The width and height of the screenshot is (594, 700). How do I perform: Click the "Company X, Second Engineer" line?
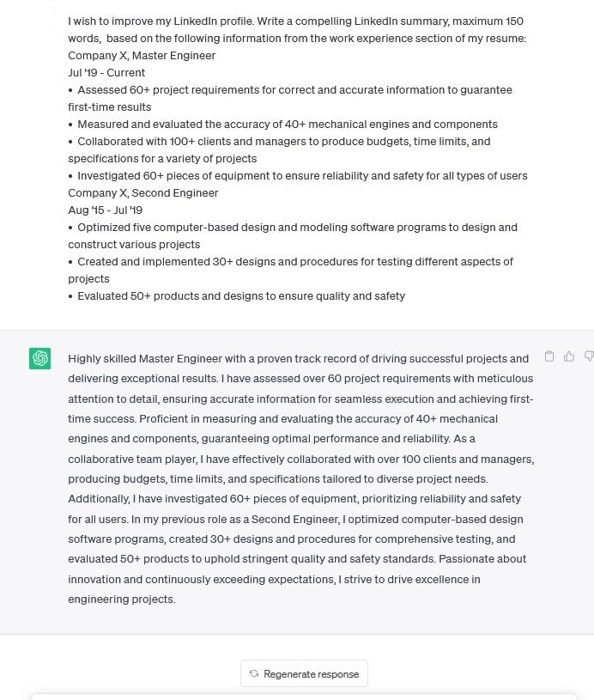click(143, 193)
